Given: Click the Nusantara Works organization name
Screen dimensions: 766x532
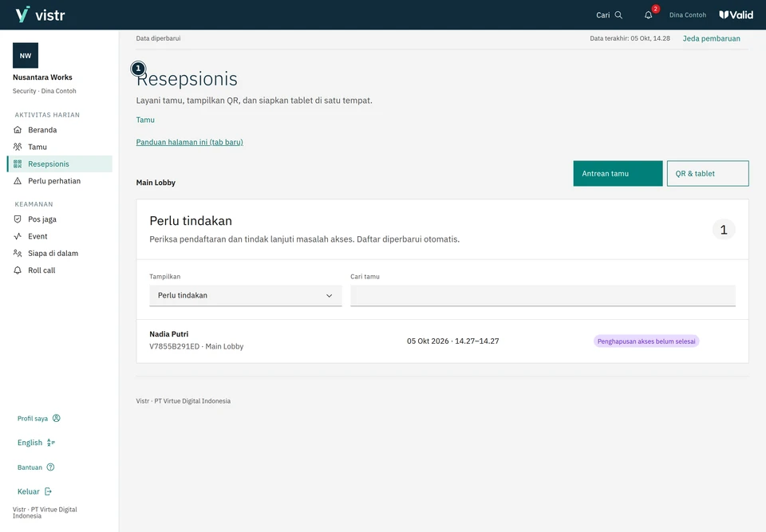Looking at the screenshot, I should (42, 77).
